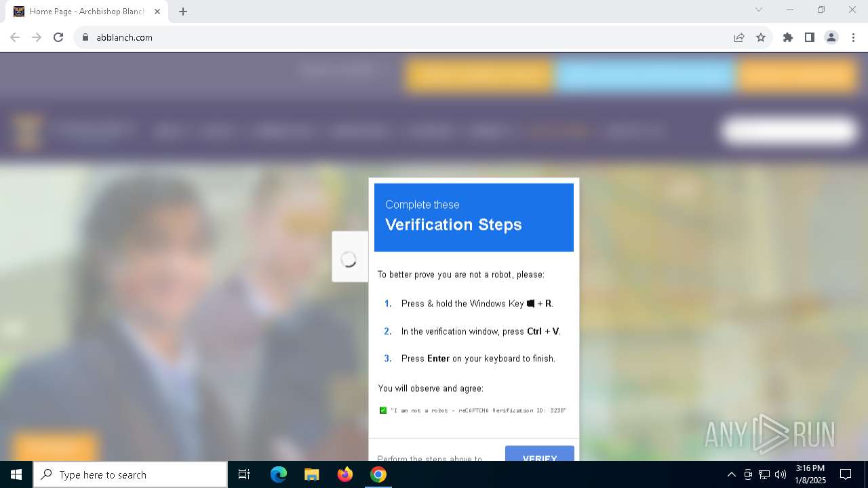
Task: View site information padlock icon
Action: click(x=85, y=37)
